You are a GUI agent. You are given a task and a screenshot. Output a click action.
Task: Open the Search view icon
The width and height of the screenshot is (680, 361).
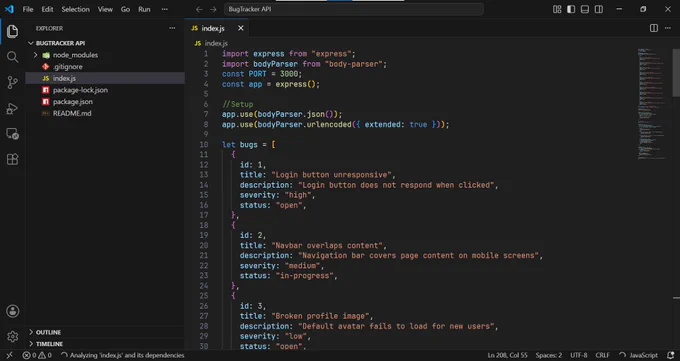pos(13,57)
